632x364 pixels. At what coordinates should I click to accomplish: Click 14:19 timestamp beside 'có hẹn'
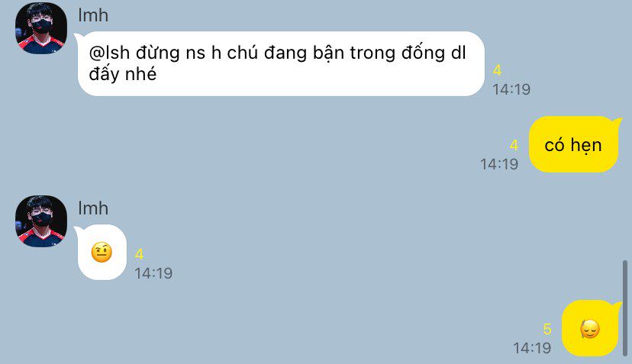point(499,164)
